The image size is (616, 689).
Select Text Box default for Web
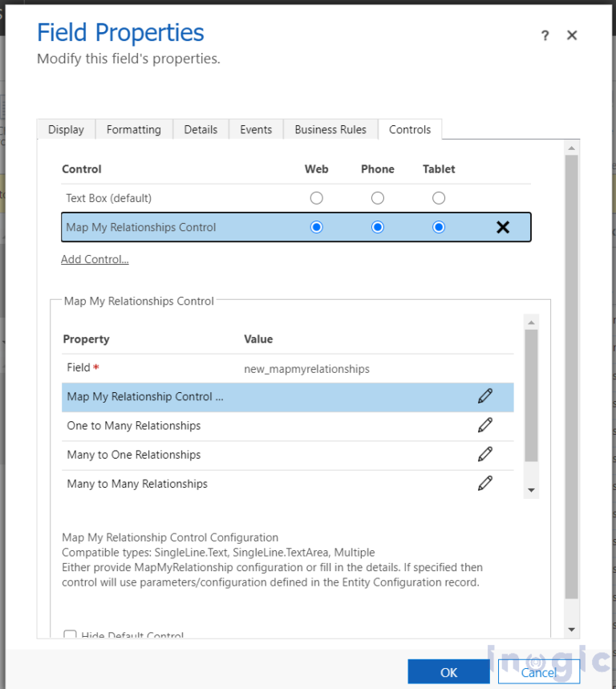click(316, 198)
